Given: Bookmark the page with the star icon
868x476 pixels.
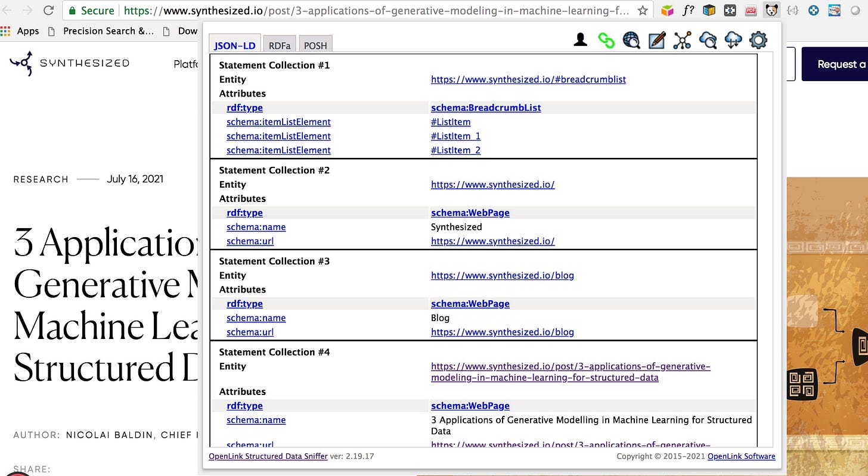Looking at the screenshot, I should (x=643, y=10).
